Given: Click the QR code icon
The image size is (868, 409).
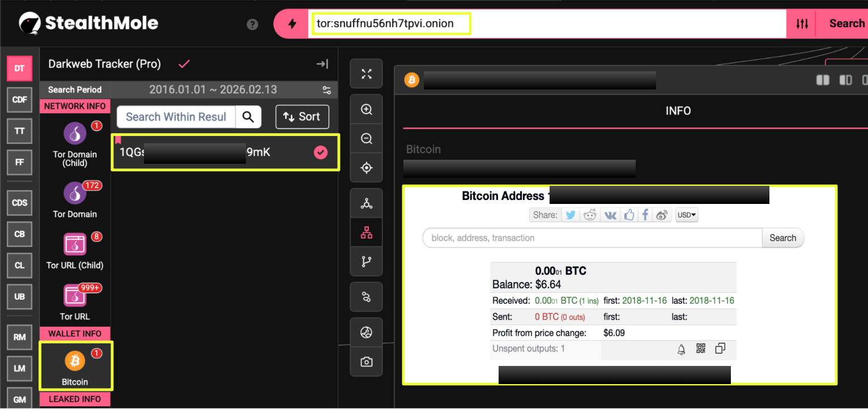Looking at the screenshot, I should pos(701,349).
